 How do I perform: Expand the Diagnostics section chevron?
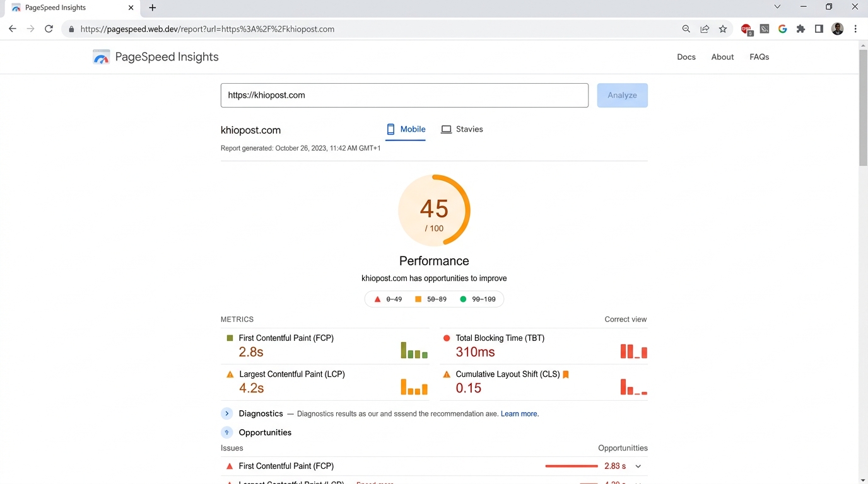click(227, 414)
